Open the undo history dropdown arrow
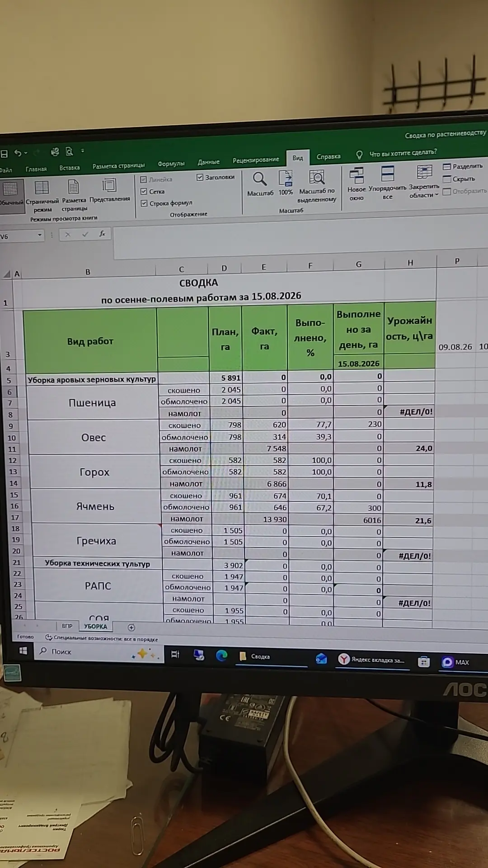The height and width of the screenshot is (868, 488). [x=26, y=153]
